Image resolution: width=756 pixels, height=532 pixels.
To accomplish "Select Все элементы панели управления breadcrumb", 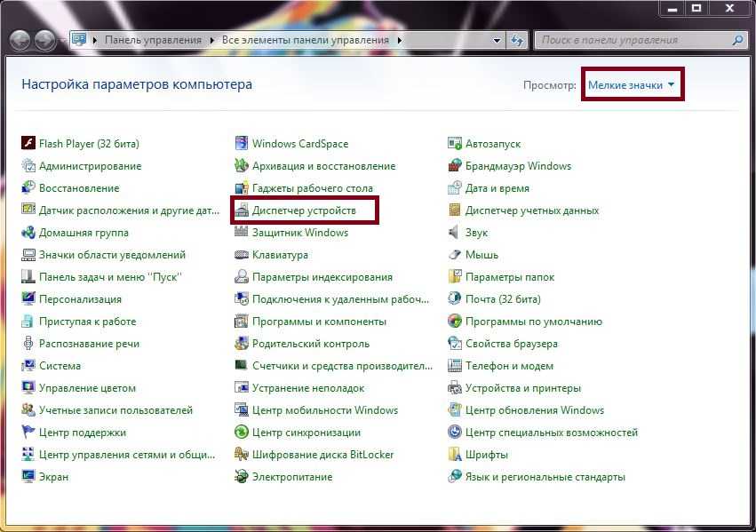I will pos(306,40).
